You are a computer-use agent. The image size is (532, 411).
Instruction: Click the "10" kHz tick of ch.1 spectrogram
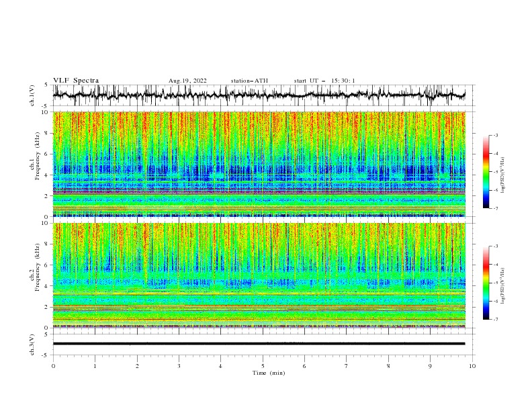pos(45,112)
